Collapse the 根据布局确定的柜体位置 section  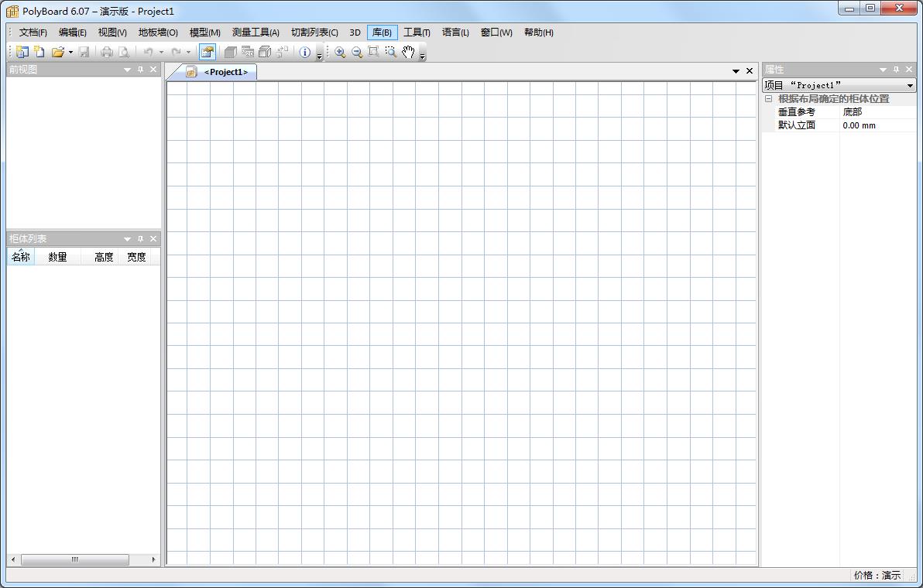pos(769,99)
